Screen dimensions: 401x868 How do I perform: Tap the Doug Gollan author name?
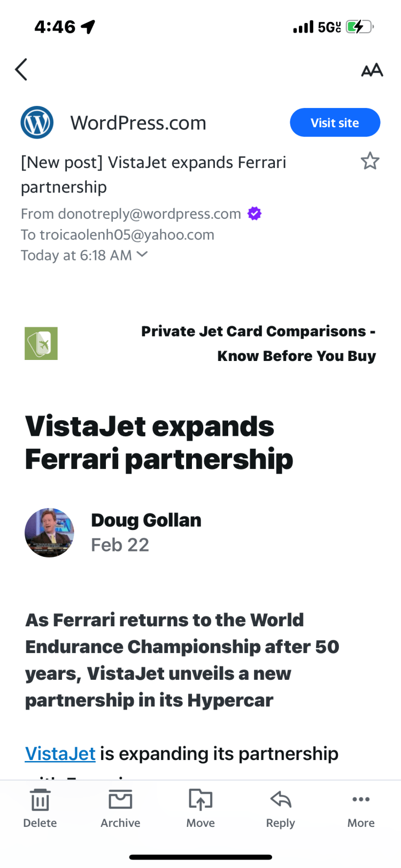click(x=146, y=520)
